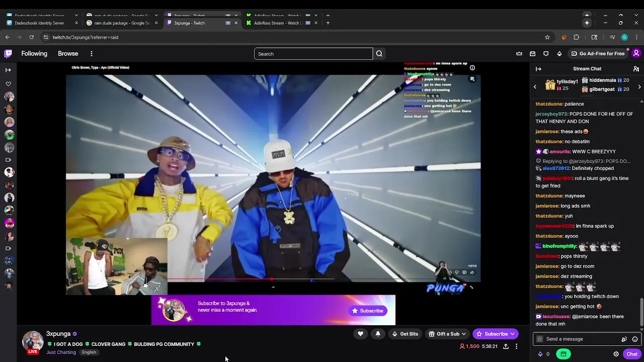The image size is (644, 362).
Task: Go back using browser back arrow
Action: click(8, 37)
